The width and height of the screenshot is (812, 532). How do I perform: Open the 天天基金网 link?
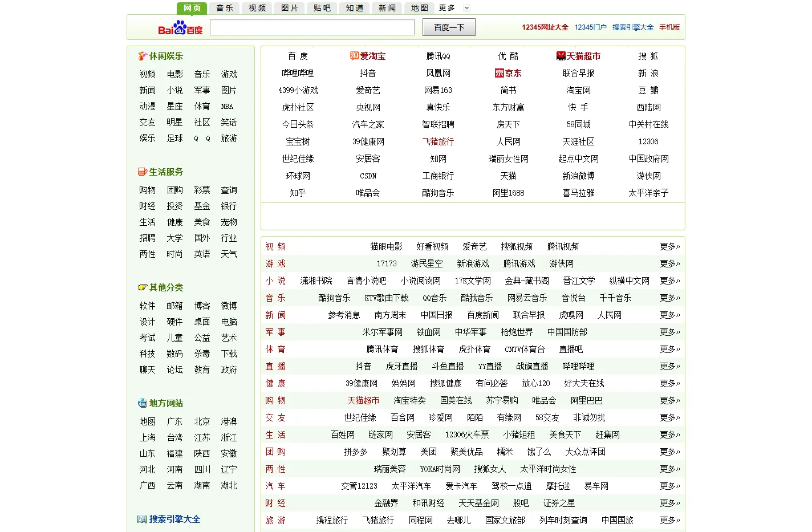pos(478,503)
